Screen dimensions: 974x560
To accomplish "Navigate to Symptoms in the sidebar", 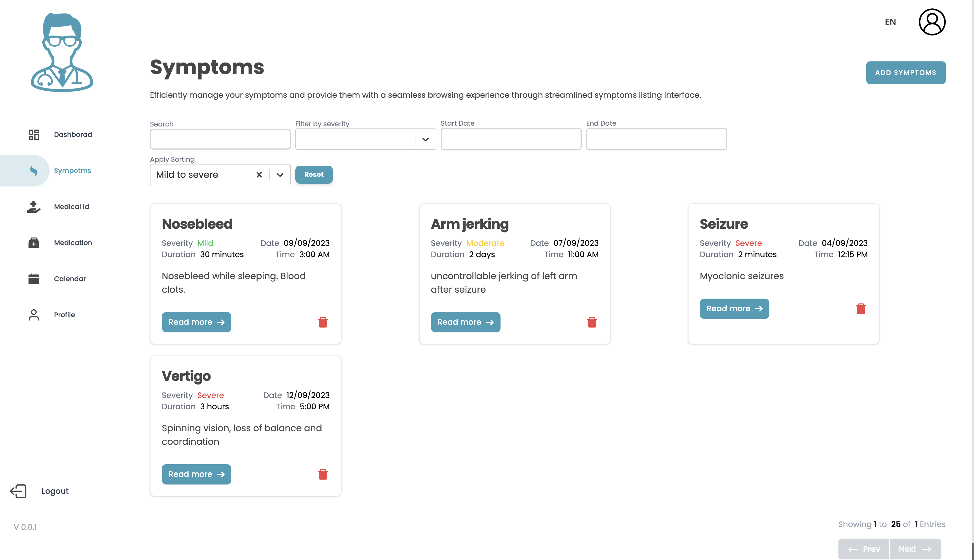I will pos(72,170).
